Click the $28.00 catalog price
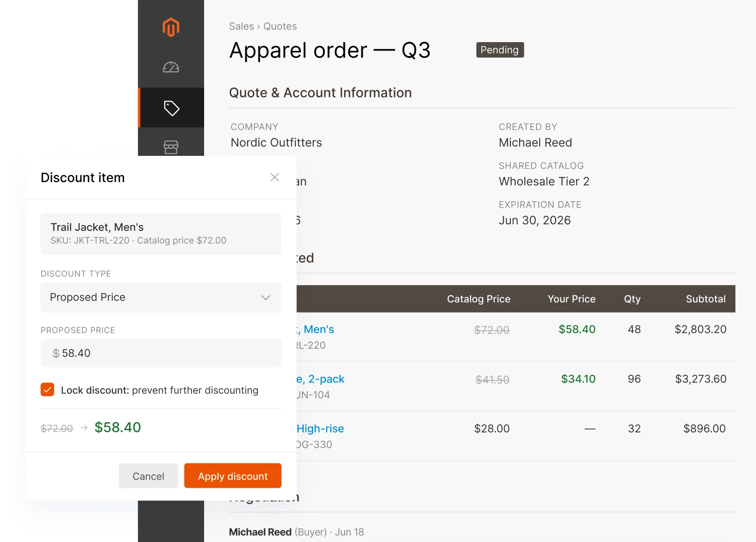This screenshot has width=756, height=542. click(492, 428)
